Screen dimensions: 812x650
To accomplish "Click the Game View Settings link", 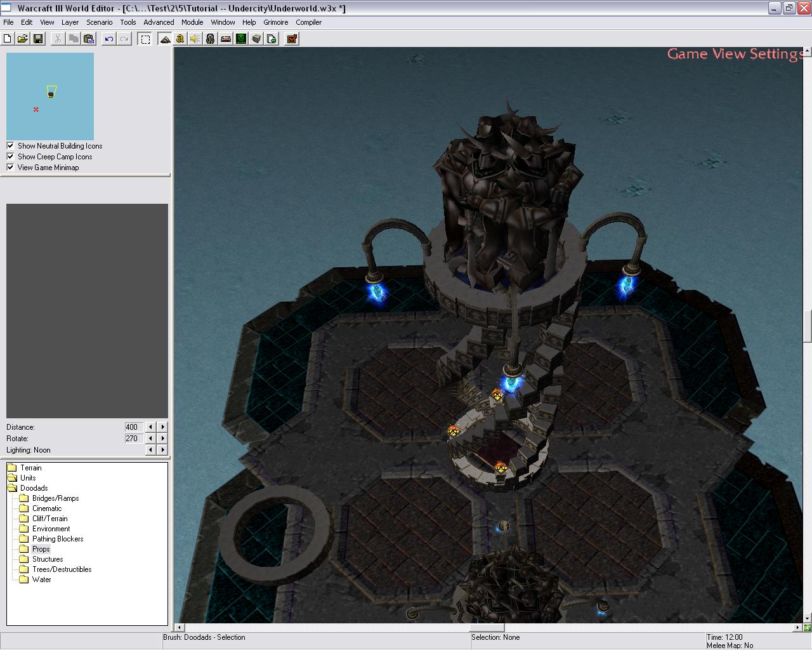I will [x=735, y=54].
